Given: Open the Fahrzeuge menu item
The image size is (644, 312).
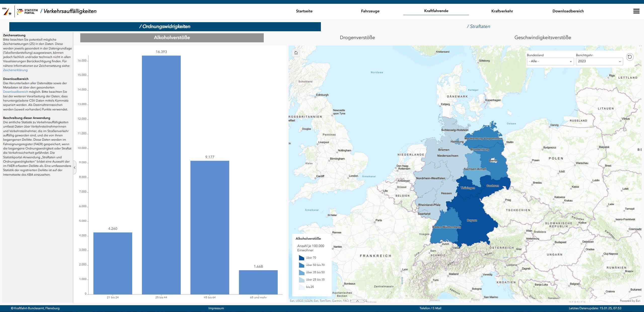Looking at the screenshot, I should pyautogui.click(x=370, y=11).
